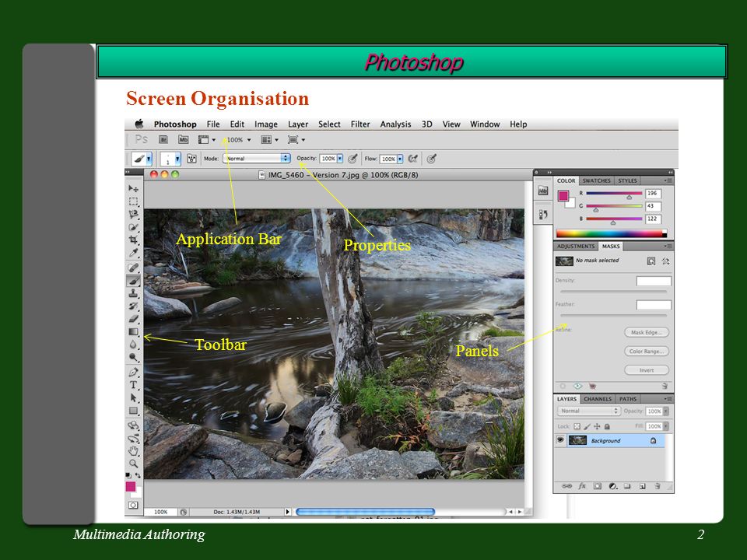Select the Lasso tool
The height and width of the screenshot is (560, 747).
point(133,215)
